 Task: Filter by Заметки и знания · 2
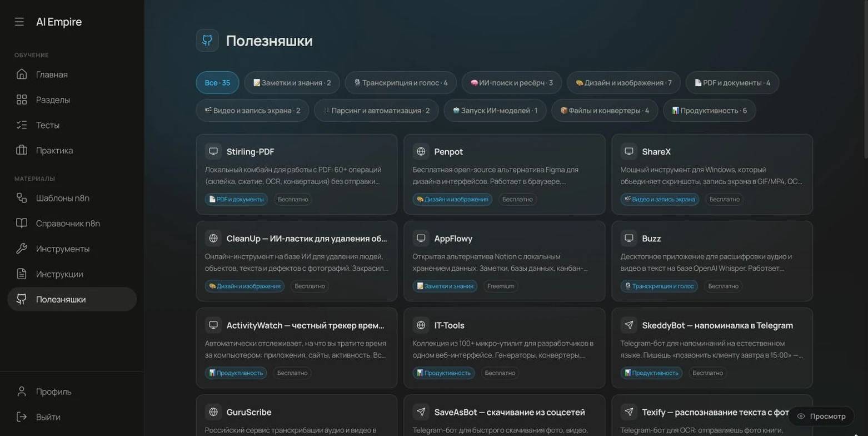[292, 83]
